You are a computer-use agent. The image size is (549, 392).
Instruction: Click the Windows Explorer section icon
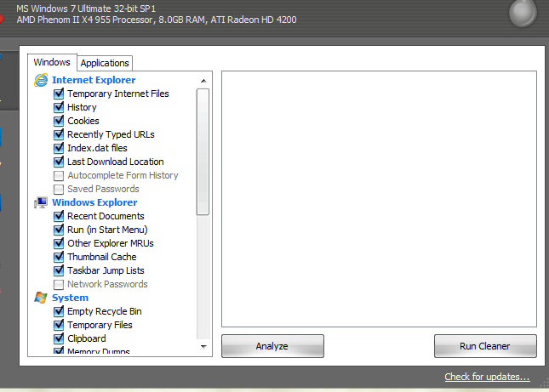(x=40, y=202)
